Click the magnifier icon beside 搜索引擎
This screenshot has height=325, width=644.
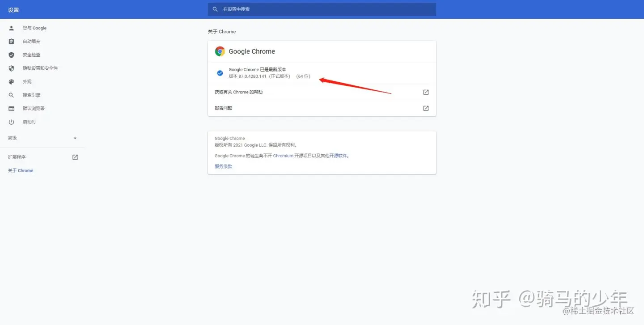pyautogui.click(x=12, y=95)
